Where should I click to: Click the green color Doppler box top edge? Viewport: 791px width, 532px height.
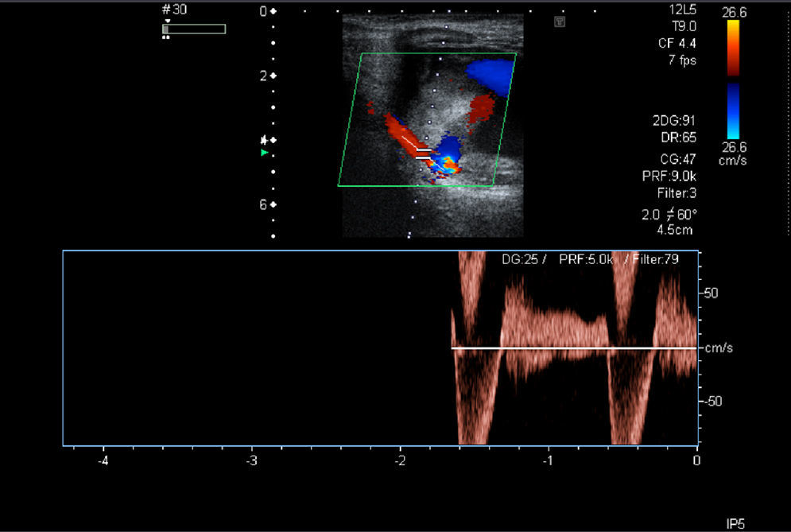(438, 53)
